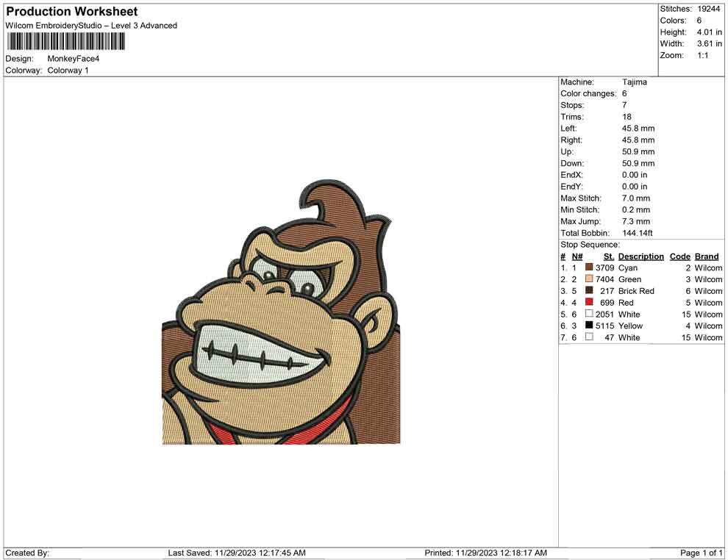
Task: Click the stitch count '5115' for Yellow
Action: (x=605, y=326)
